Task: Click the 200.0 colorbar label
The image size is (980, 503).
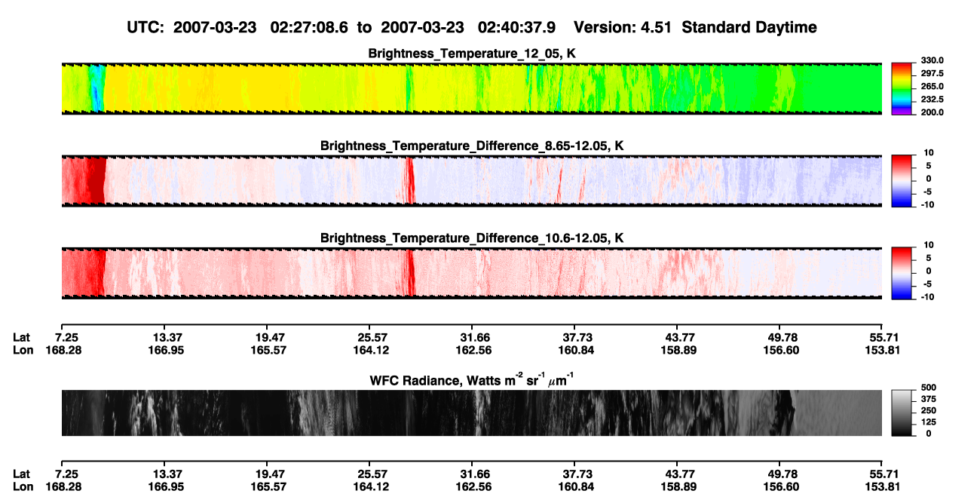Action: 932,112
